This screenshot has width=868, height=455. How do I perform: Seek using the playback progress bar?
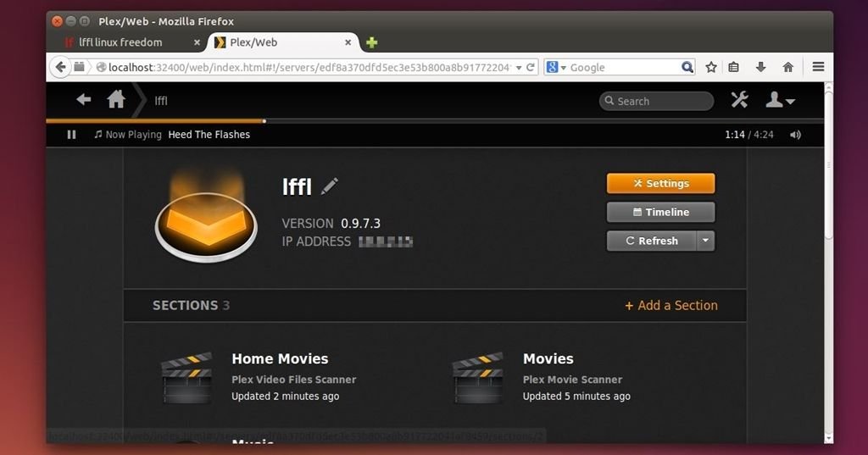[x=435, y=120]
